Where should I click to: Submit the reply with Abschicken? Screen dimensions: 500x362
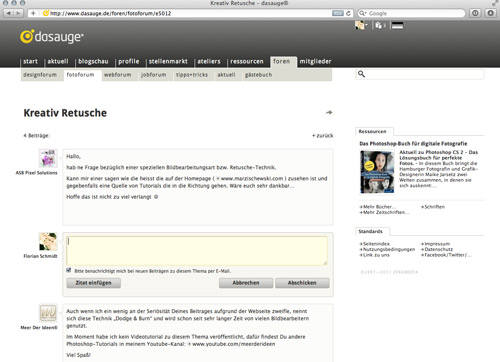[302, 283]
